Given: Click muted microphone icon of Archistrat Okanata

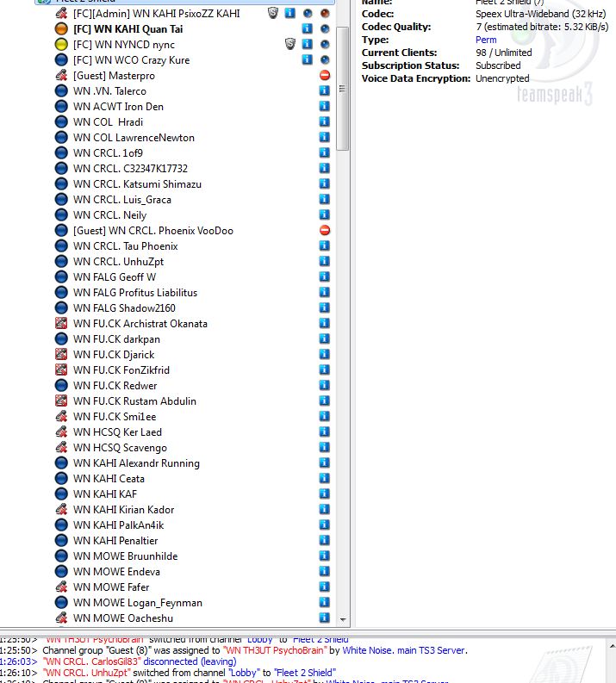Looking at the screenshot, I should coord(61,323).
